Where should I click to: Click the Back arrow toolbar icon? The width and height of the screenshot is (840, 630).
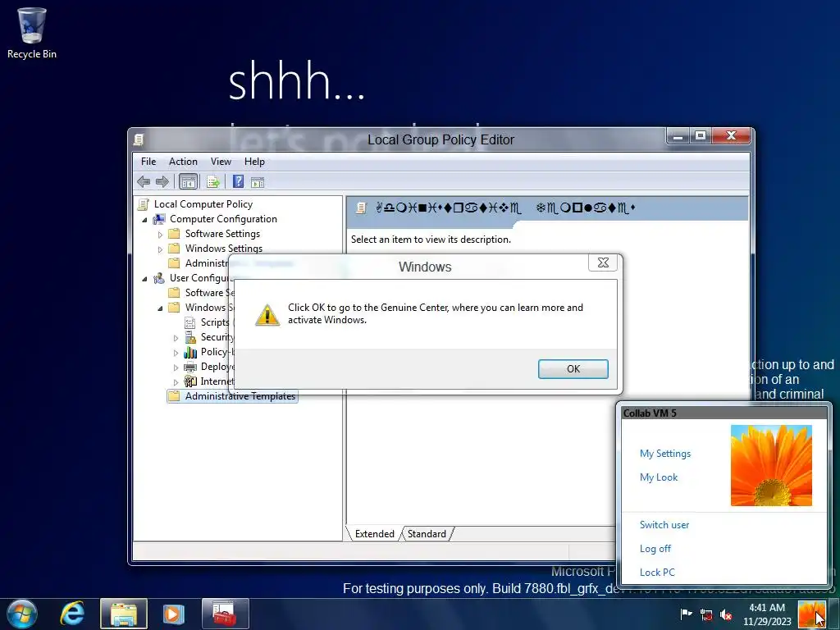pos(143,182)
